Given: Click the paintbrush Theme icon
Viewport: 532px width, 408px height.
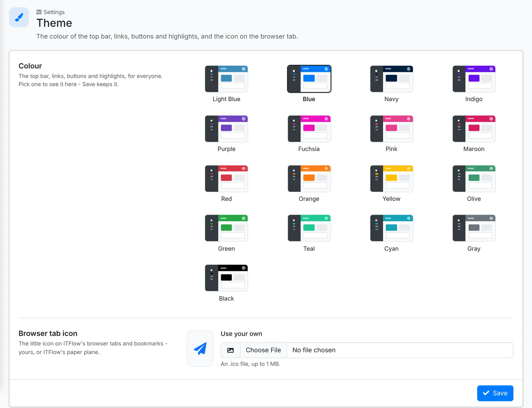Looking at the screenshot, I should click(19, 17).
